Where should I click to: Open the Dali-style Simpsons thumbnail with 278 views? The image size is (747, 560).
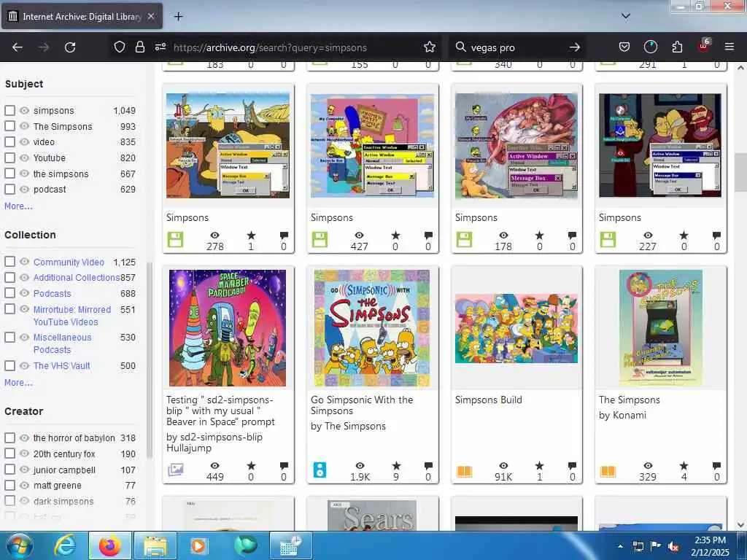pyautogui.click(x=228, y=146)
